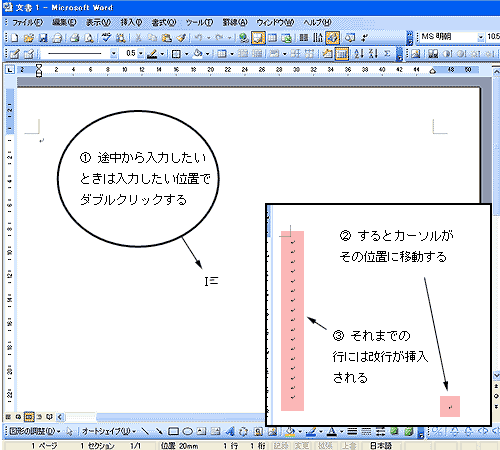Run the spelling and grammar check
The height and width of the screenshot is (450, 500).
(x=106, y=38)
